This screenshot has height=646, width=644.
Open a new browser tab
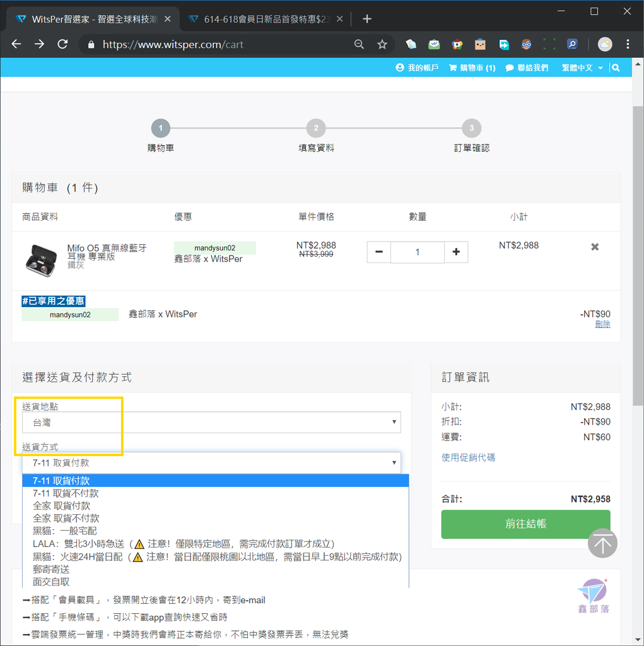(366, 19)
